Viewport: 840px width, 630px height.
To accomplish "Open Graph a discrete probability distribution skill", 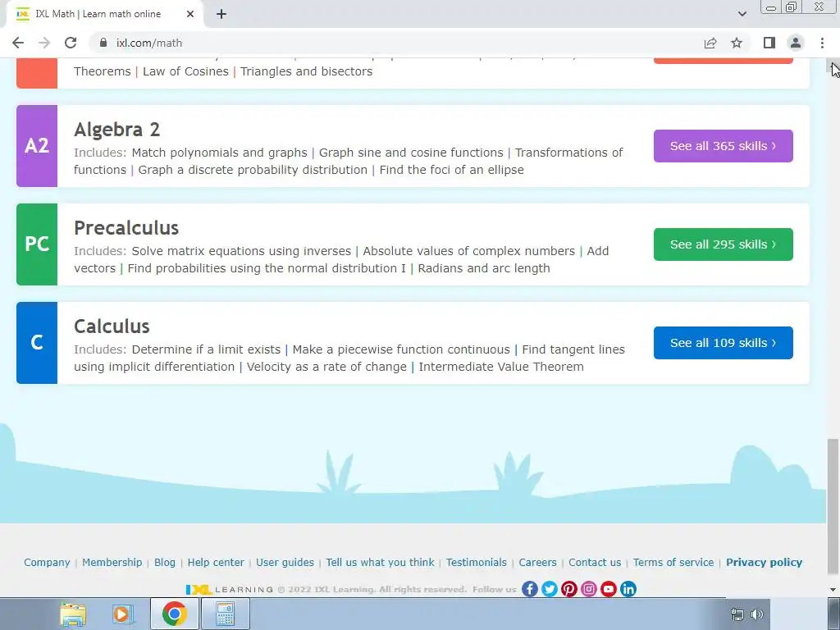I will point(253,170).
